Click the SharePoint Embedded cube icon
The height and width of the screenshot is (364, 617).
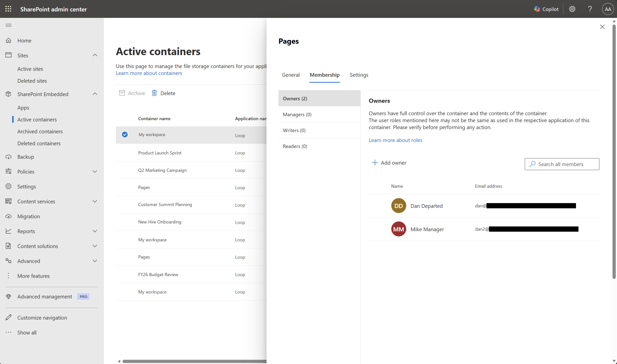tap(8, 94)
